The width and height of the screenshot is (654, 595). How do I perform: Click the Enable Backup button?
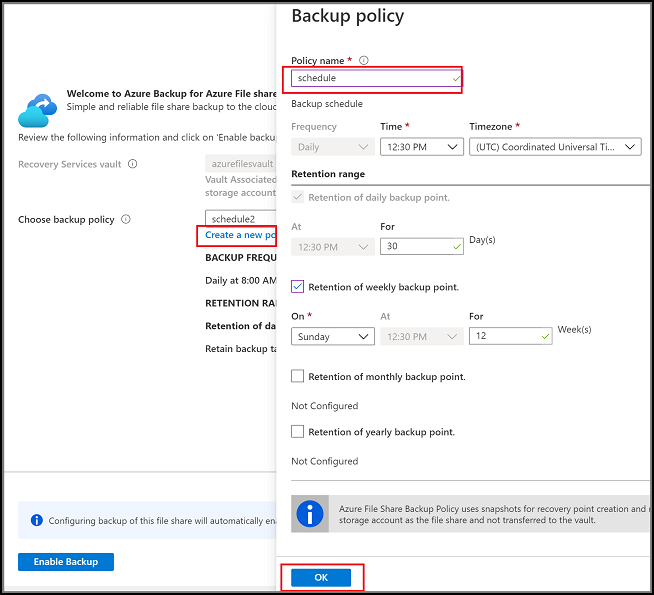tap(66, 562)
